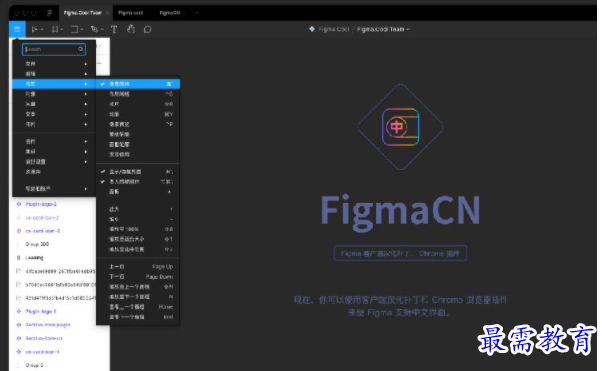Select the Rectangle shape tool
Viewport: 602px width, 371px height.
click(75, 29)
